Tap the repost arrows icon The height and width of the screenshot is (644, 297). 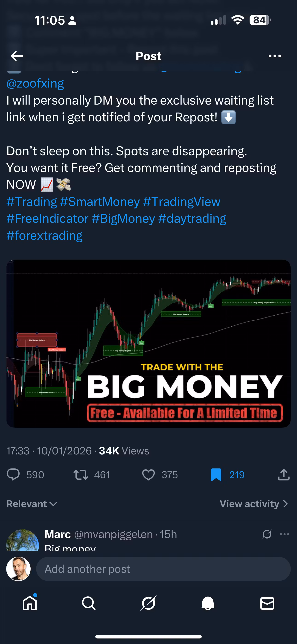click(x=81, y=474)
